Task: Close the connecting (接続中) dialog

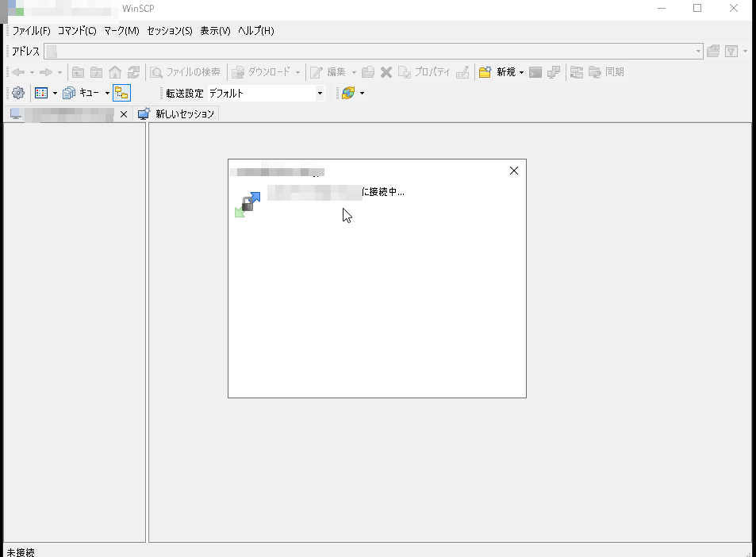Action: 513,171
